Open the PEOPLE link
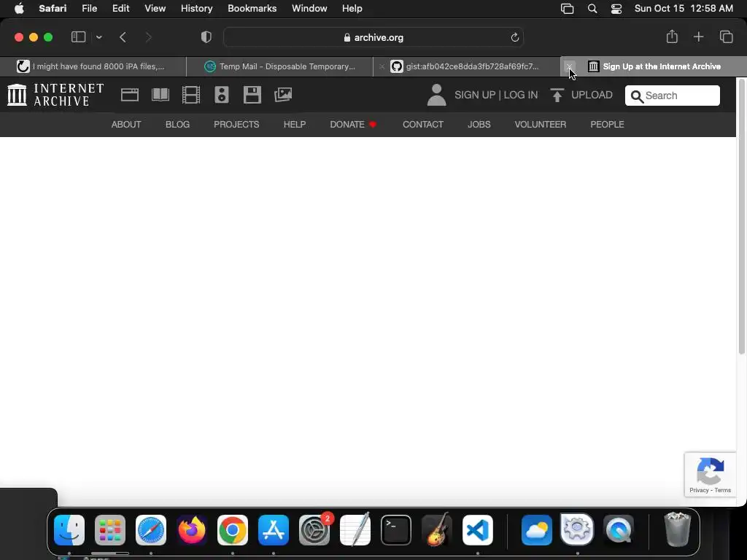747x560 pixels. coord(607,124)
